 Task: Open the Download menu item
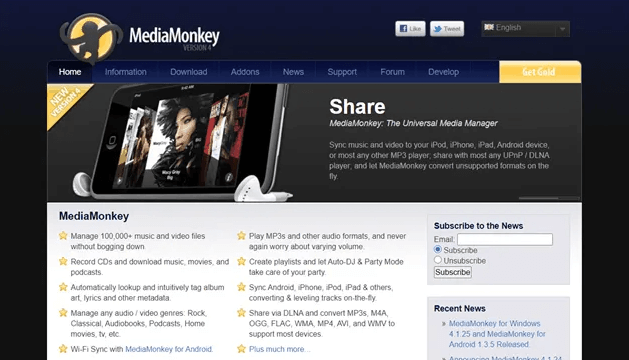click(x=189, y=72)
